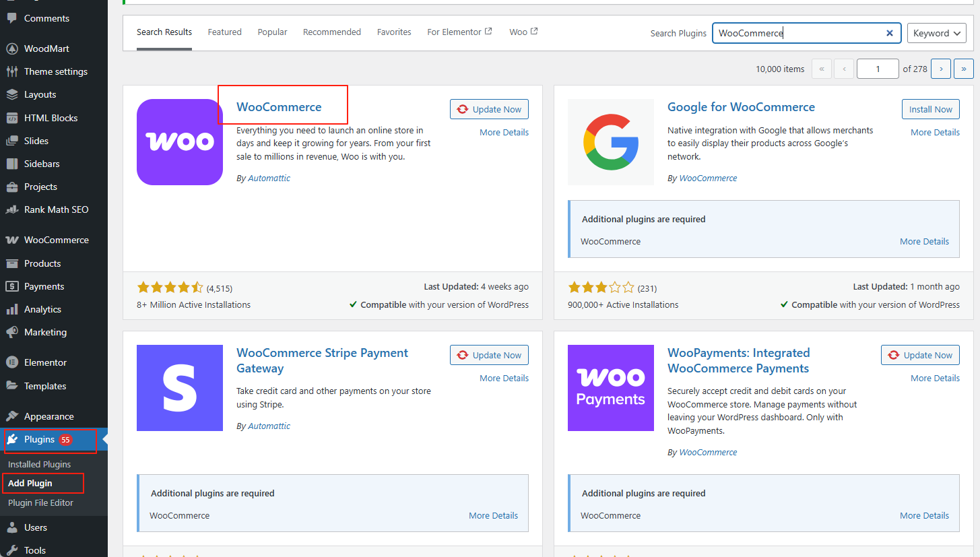
Task: Switch to the Popular plugins tab
Action: tap(272, 32)
